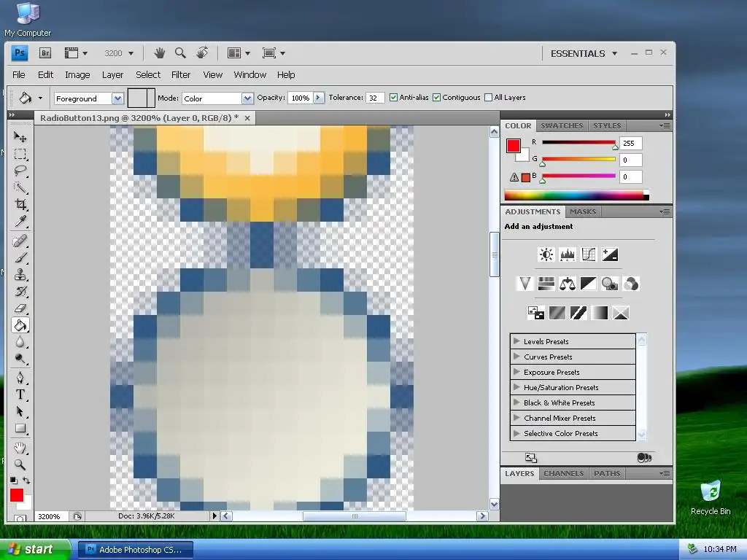747x560 pixels.
Task: Open the Recycle Bin desktop icon
Action: 711,497
